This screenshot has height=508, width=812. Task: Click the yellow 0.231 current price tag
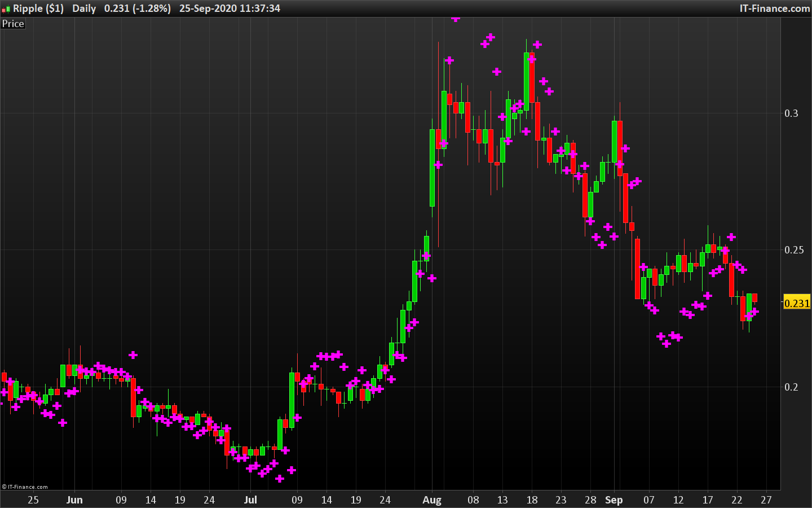coord(797,303)
